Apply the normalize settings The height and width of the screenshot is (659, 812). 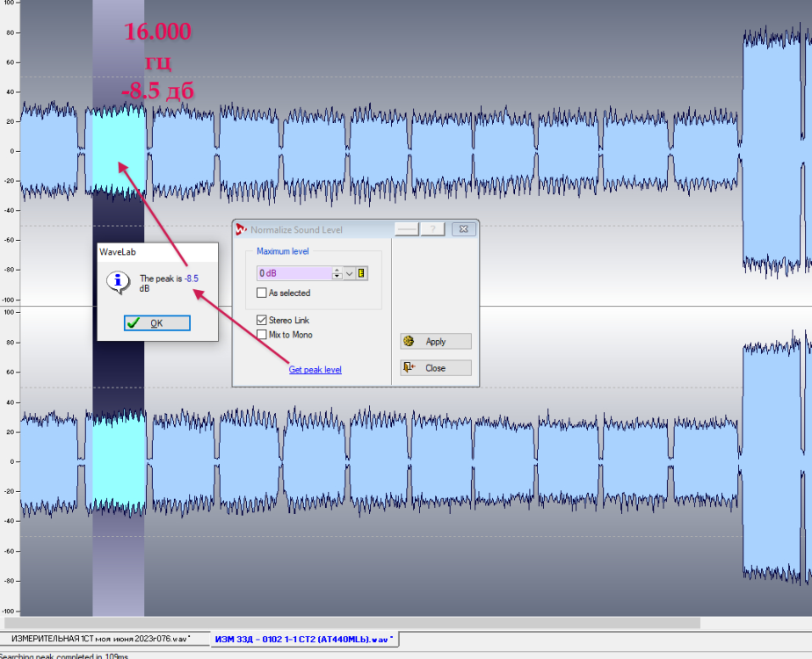[435, 342]
